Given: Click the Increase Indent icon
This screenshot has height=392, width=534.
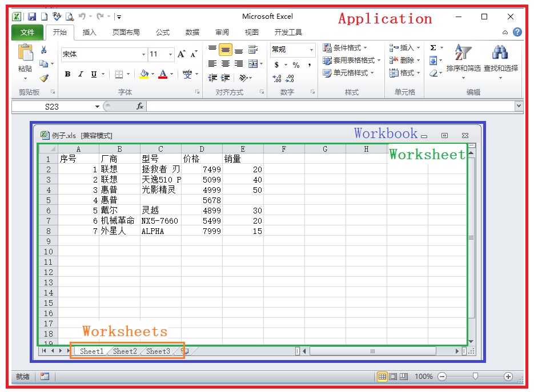Looking at the screenshot, I should pos(225,78).
